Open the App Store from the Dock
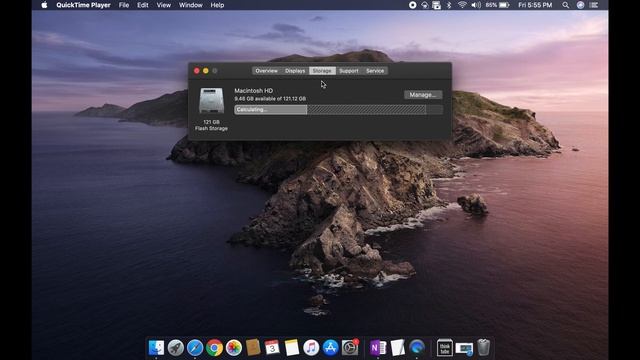640x360 pixels. pos(330,348)
